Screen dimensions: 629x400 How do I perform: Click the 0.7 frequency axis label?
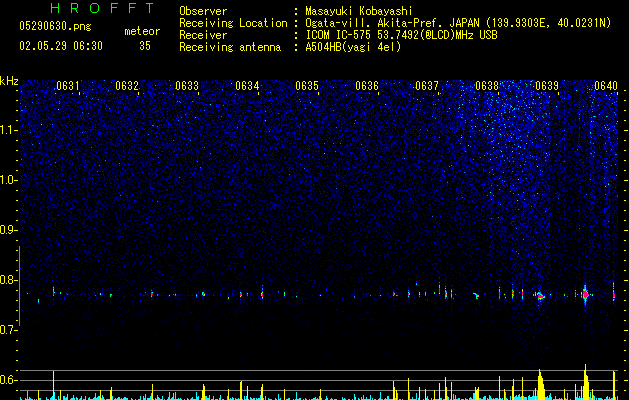pyautogui.click(x=9, y=330)
